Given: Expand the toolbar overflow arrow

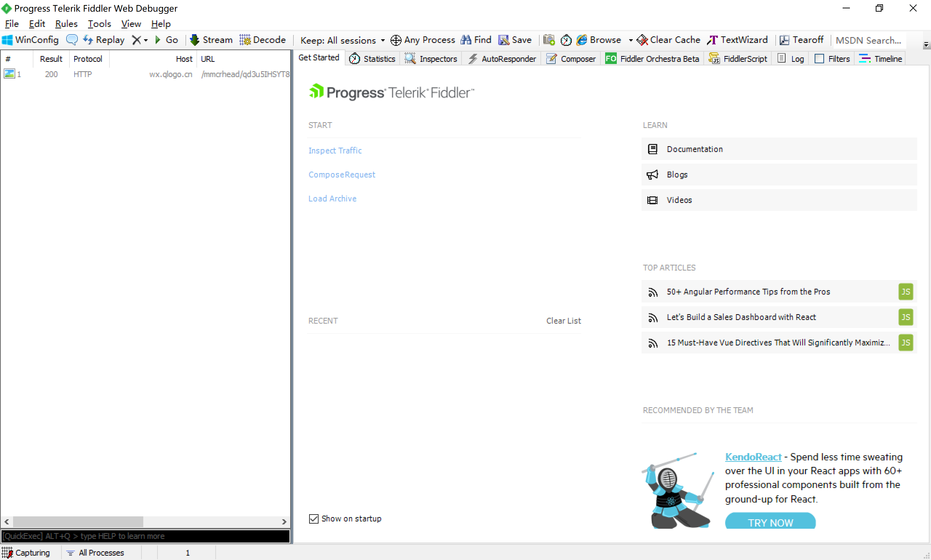Looking at the screenshot, I should pyautogui.click(x=926, y=45).
